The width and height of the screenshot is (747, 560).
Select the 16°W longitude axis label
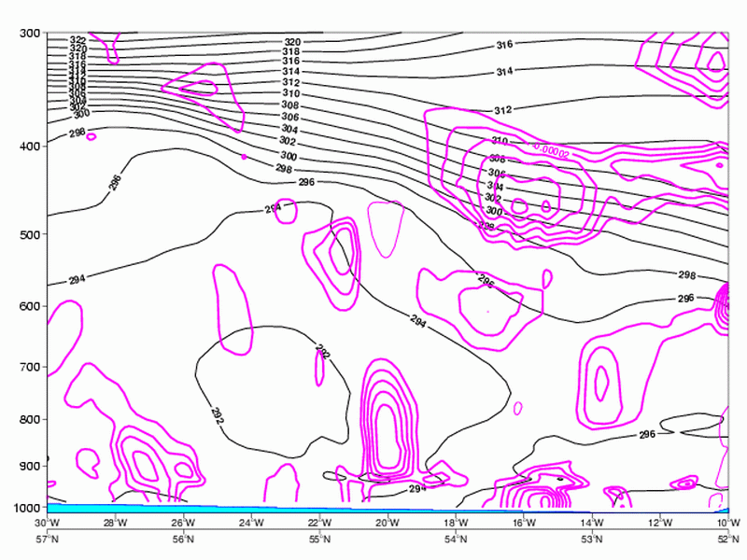pyautogui.click(x=524, y=523)
